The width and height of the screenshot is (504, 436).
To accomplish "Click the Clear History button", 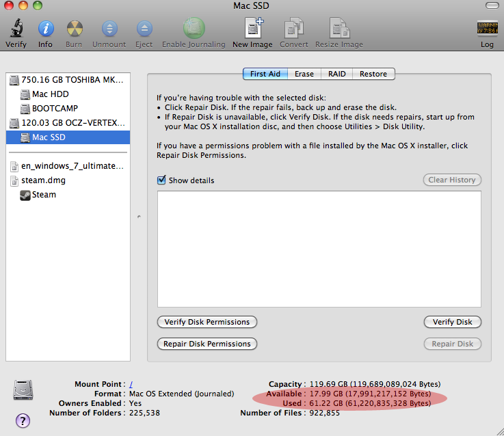I will pyautogui.click(x=452, y=180).
